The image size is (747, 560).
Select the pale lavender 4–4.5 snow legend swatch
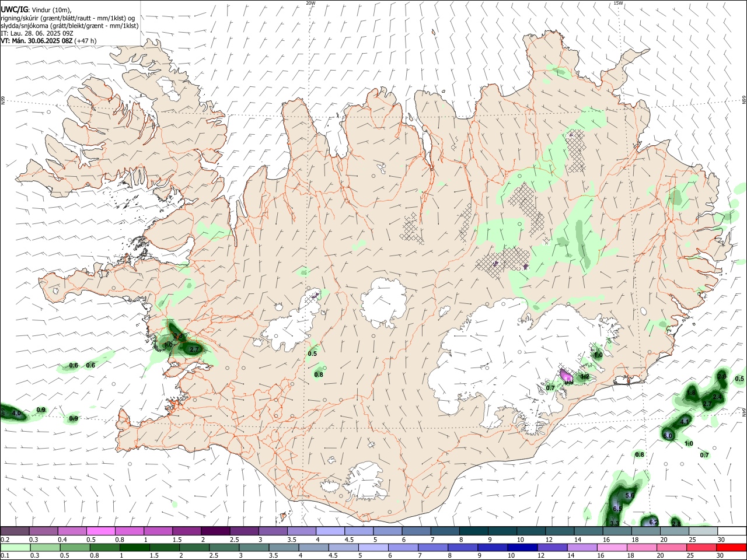330,531
